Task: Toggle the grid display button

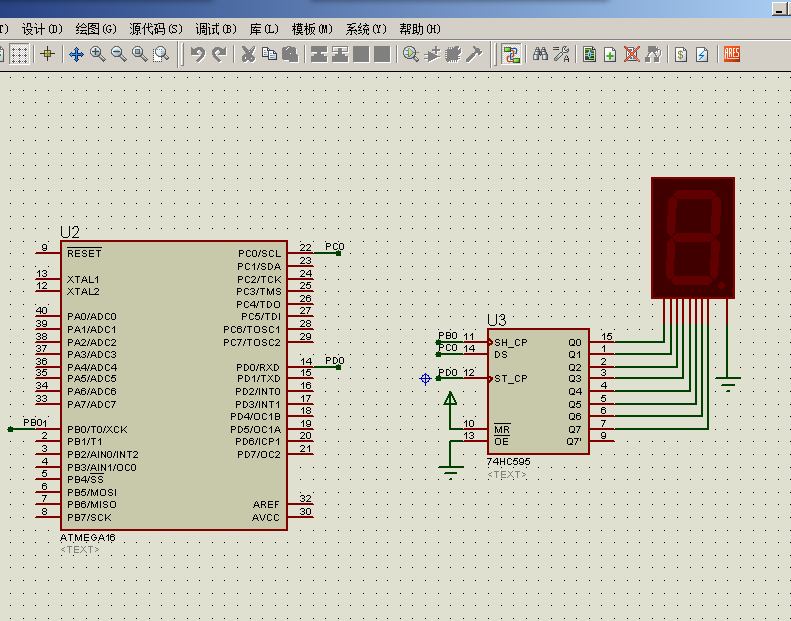Action: tap(19, 54)
